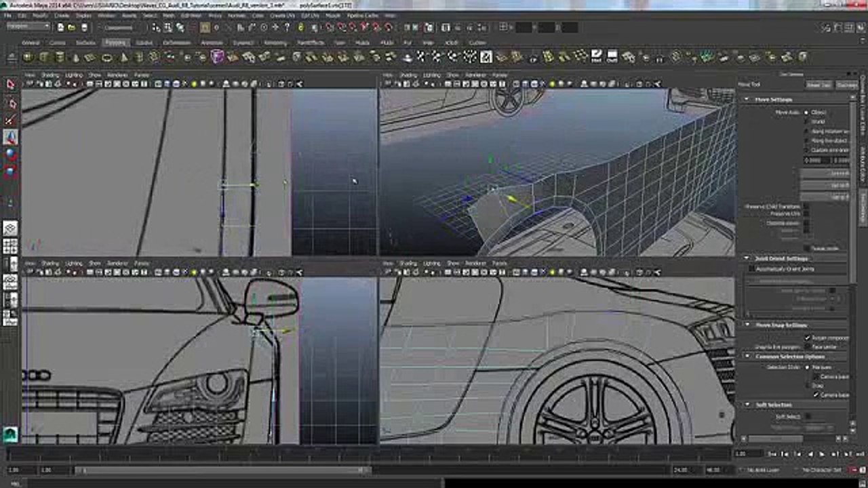Click the green grid mesh shelf icon
Screen dimensions: 868x488
click(x=707, y=56)
